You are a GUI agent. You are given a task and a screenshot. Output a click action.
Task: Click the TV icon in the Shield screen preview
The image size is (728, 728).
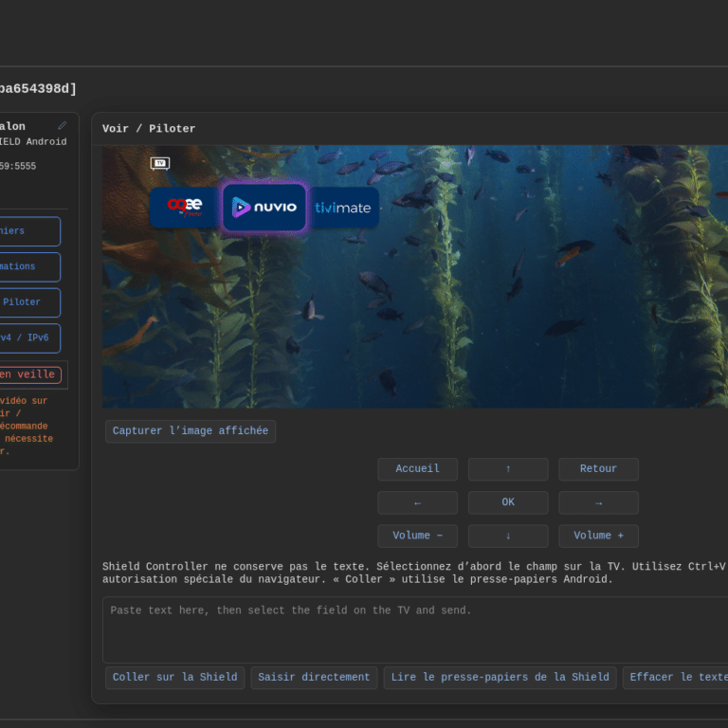pyautogui.click(x=160, y=163)
